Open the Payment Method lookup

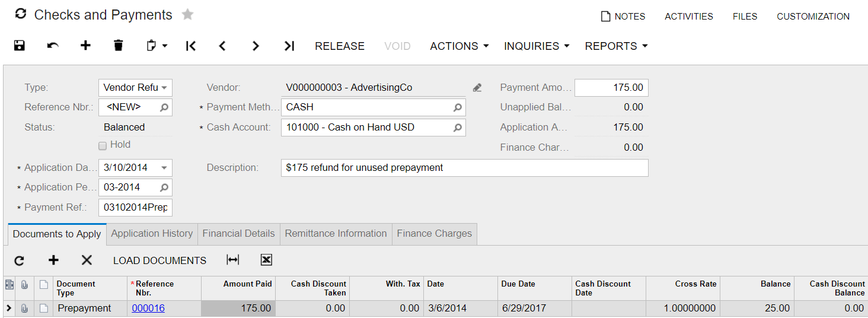(458, 107)
